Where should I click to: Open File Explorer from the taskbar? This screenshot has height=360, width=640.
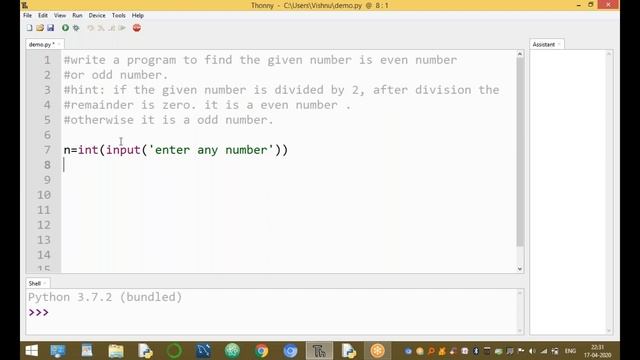[x=116, y=351]
